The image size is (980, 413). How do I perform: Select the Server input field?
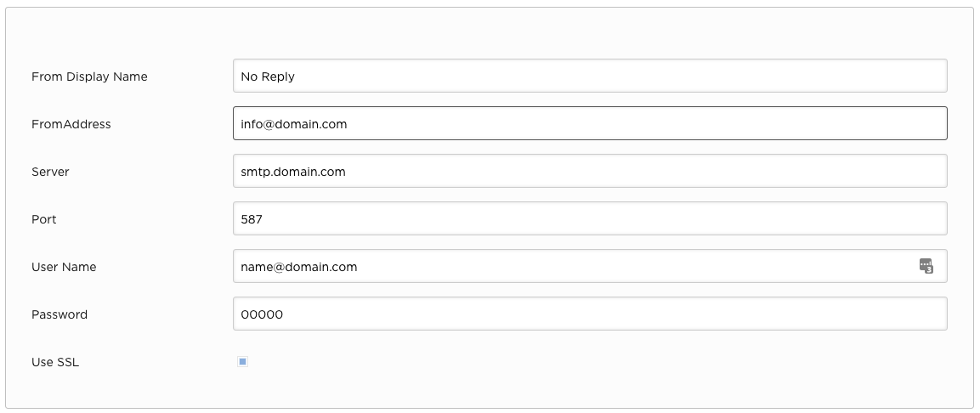pos(590,171)
